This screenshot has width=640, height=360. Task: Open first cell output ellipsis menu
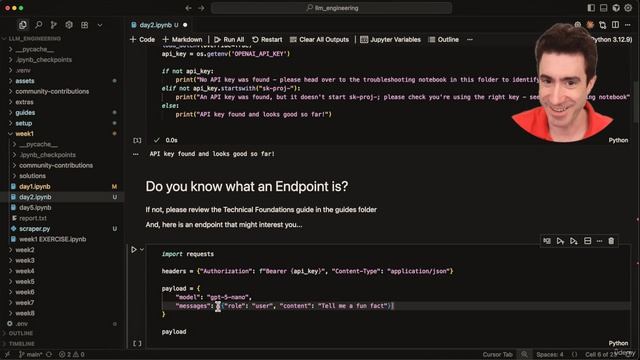pyautogui.click(x=136, y=154)
